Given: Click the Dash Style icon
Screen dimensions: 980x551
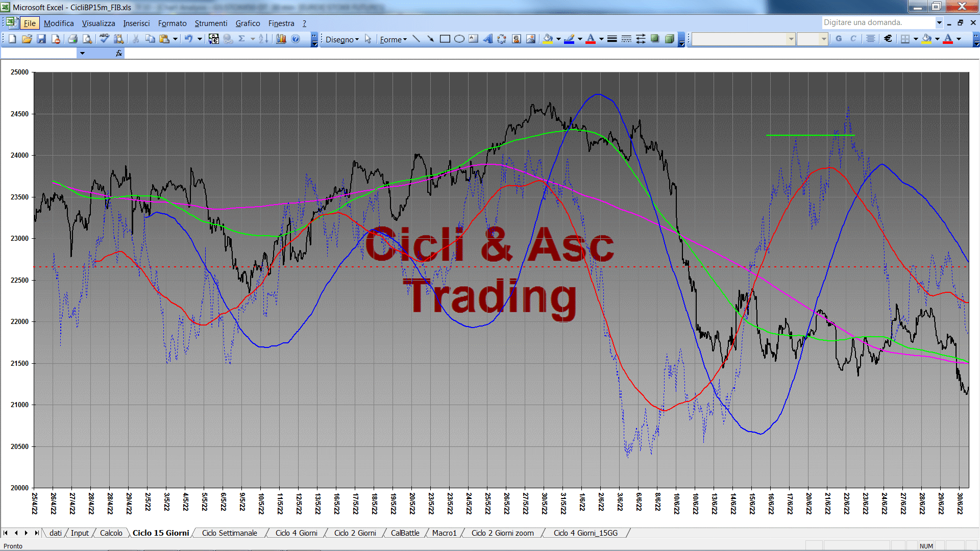Looking at the screenshot, I should click(x=626, y=39).
